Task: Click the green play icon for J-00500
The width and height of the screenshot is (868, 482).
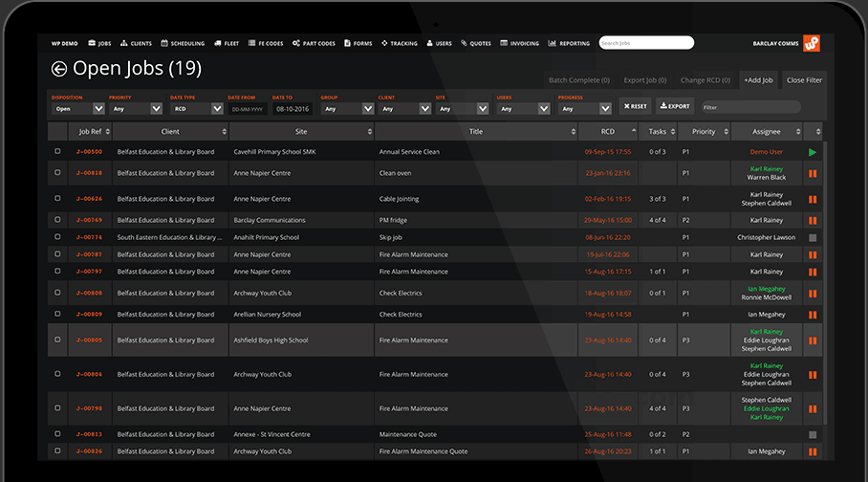Action: [813, 152]
